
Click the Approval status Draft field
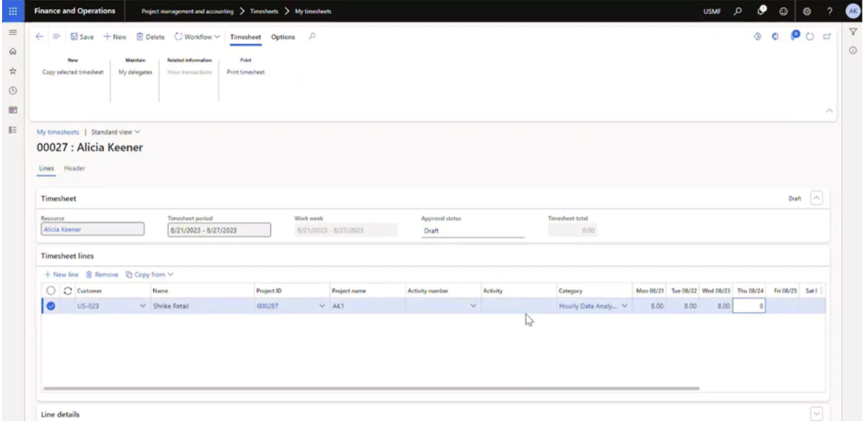pyautogui.click(x=473, y=231)
